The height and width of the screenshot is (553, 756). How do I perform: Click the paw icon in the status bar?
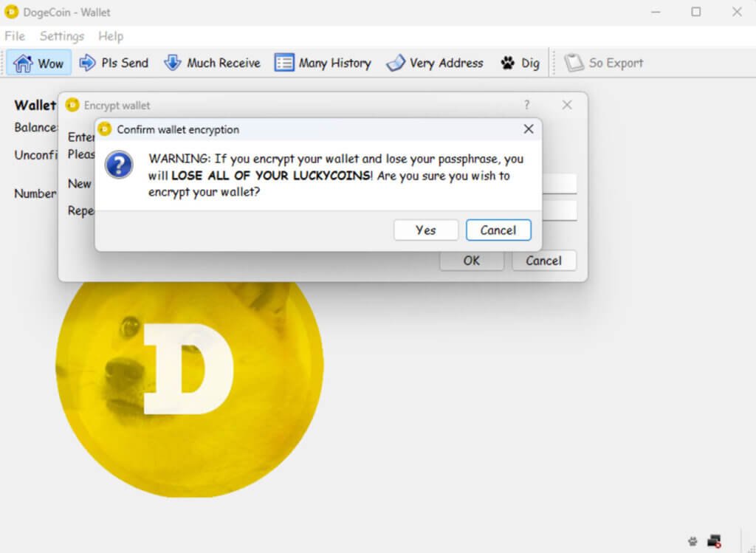click(x=693, y=541)
